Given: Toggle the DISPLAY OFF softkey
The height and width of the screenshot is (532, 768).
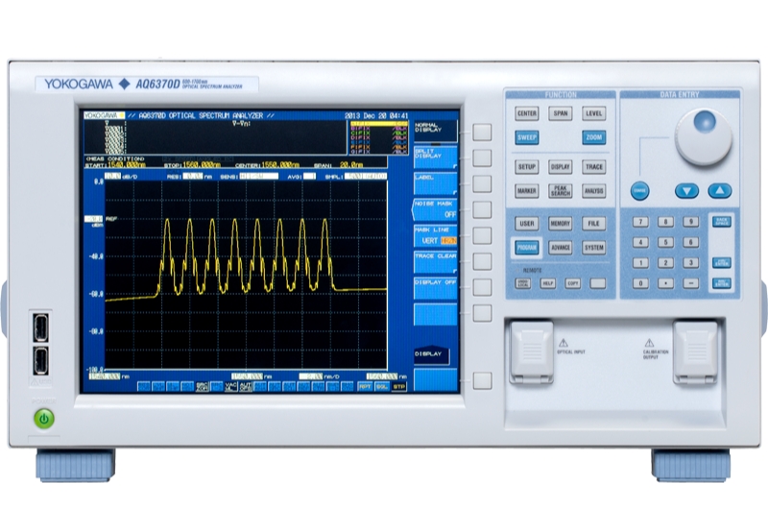Looking at the screenshot, I should click(x=435, y=286).
